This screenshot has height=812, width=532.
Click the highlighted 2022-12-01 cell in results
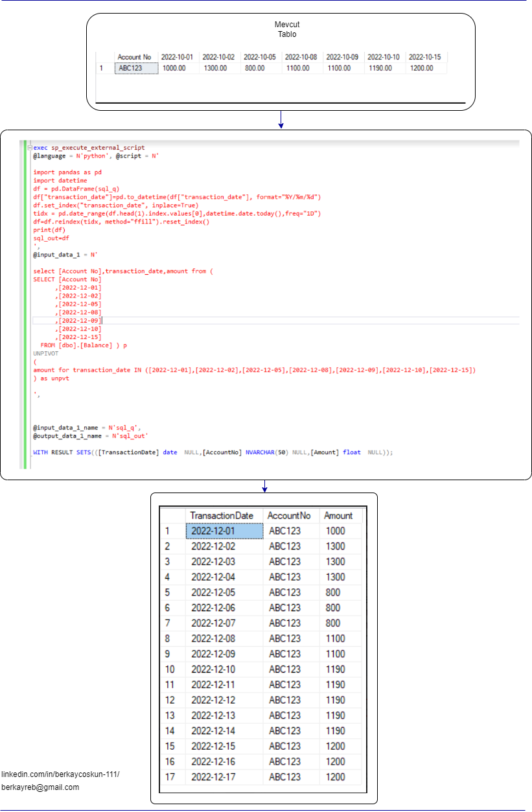click(226, 530)
